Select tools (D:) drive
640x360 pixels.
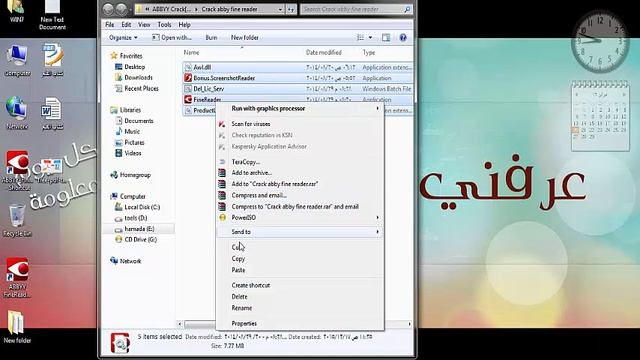coord(136,218)
